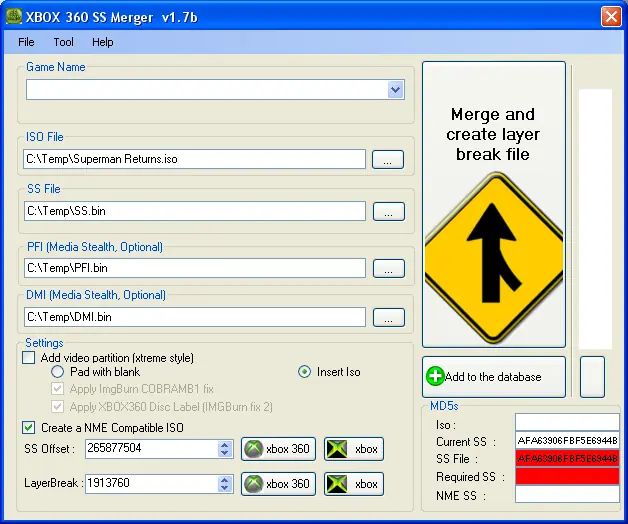Screen dimensions: 628x524
Task: Expand the Game Name dropdown
Action: [x=395, y=89]
